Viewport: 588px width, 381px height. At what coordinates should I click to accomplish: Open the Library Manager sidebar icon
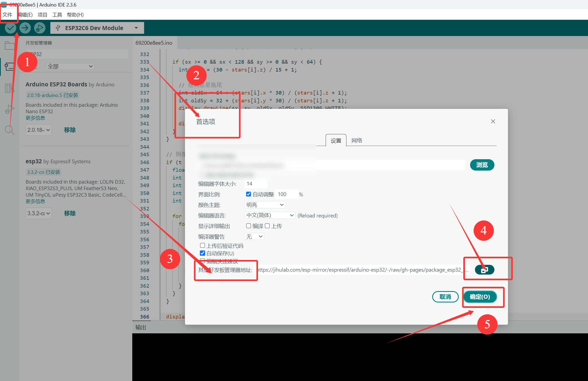(9, 88)
